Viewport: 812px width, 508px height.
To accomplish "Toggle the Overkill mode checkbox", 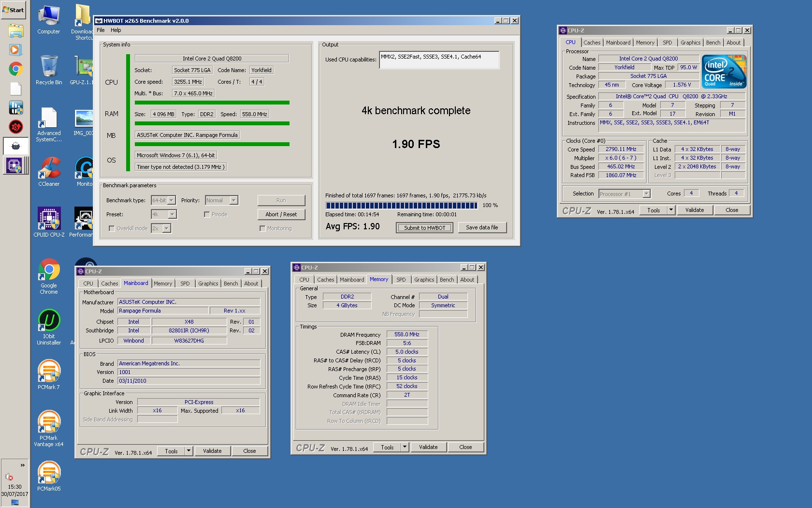I will (x=112, y=228).
